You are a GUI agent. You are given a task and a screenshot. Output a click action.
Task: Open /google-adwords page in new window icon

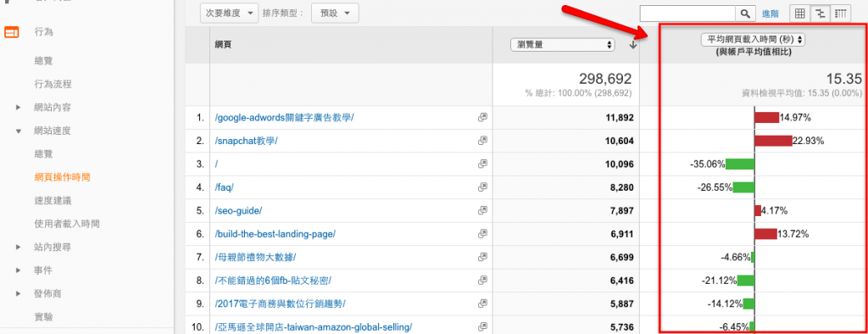click(x=482, y=118)
